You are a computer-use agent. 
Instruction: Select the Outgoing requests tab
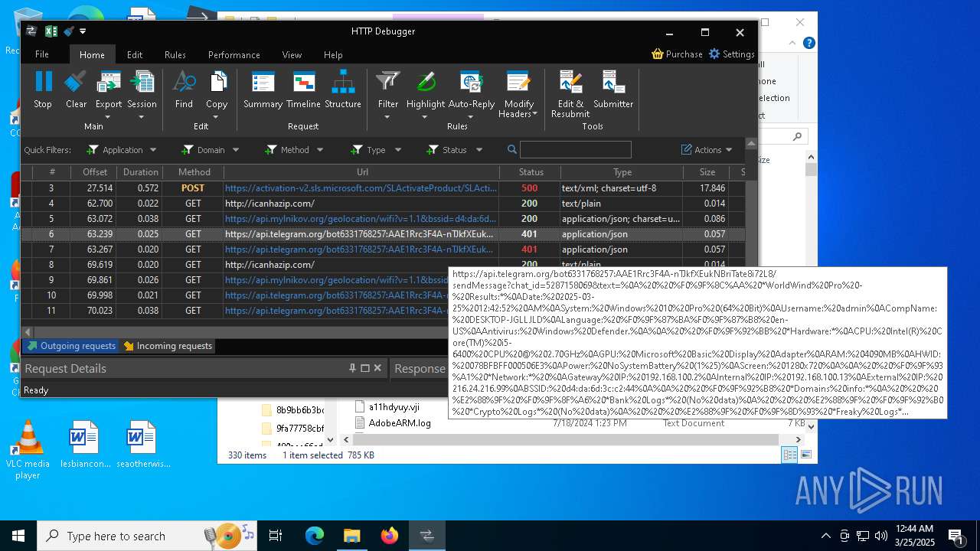point(70,346)
